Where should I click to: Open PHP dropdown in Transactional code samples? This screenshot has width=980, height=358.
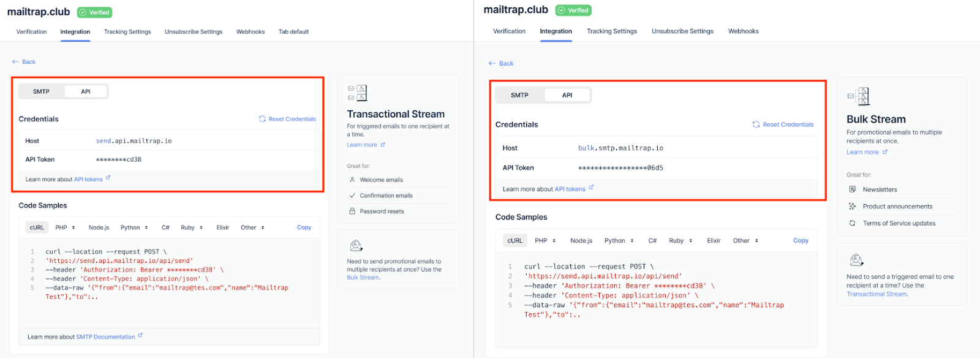(65, 227)
